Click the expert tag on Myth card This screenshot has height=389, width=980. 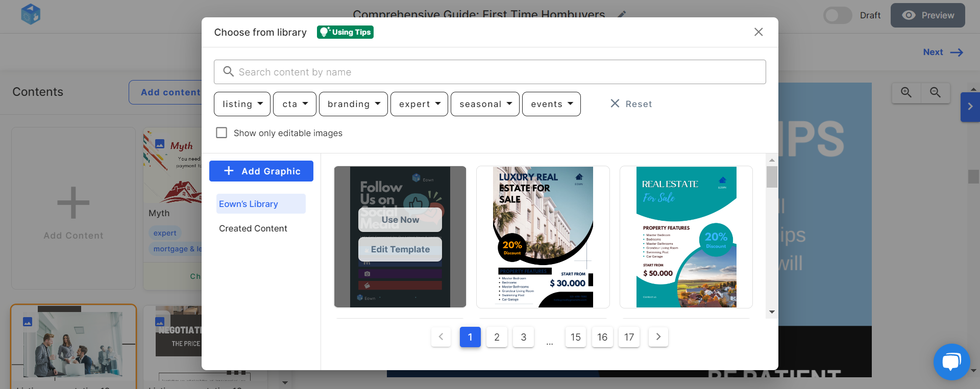165,233
